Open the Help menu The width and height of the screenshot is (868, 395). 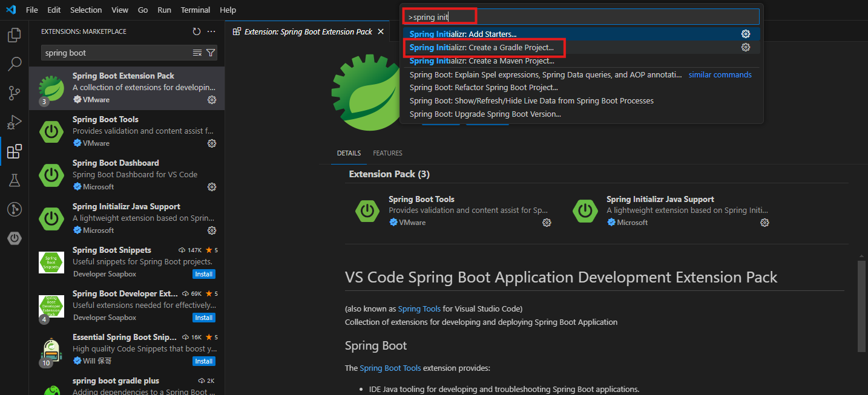tap(228, 10)
